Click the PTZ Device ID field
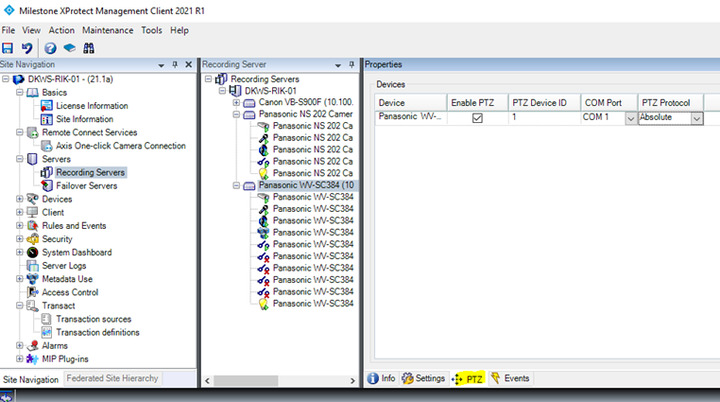 pos(542,118)
